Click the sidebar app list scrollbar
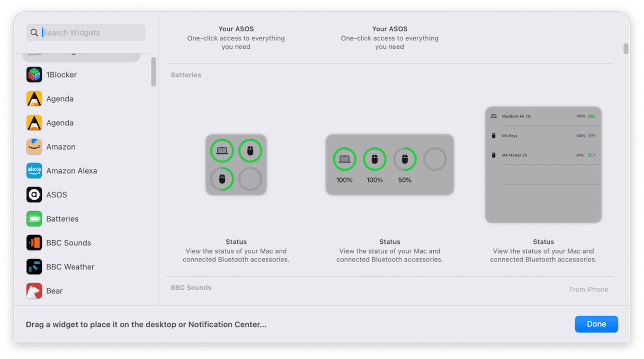The height and width of the screenshot is (359, 644). pos(154,72)
